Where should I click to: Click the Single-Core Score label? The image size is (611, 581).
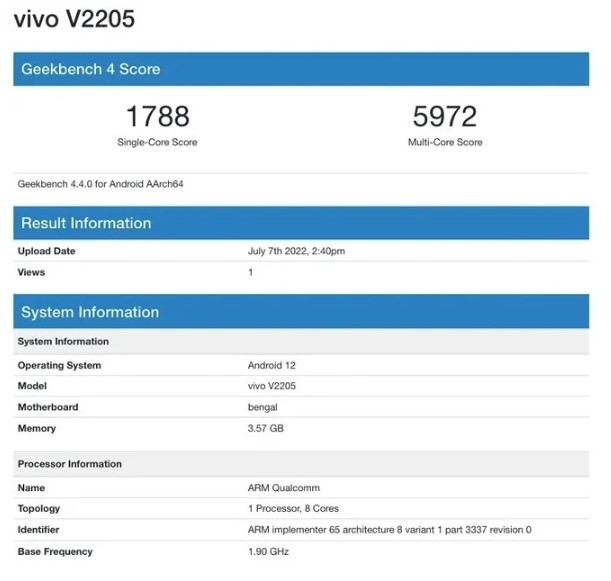(157, 142)
